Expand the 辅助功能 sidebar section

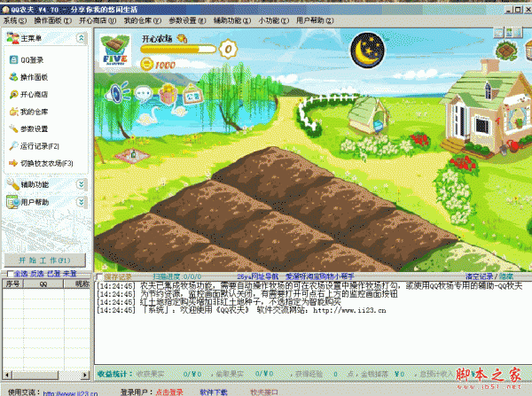coord(81,184)
